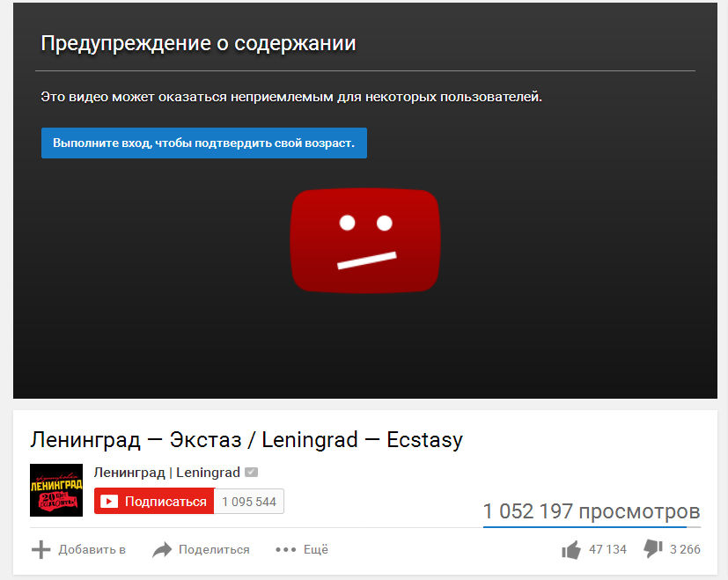Image resolution: width=728 pixels, height=580 pixels.
Task: Click the sad red YouTube face icon
Action: 365,240
